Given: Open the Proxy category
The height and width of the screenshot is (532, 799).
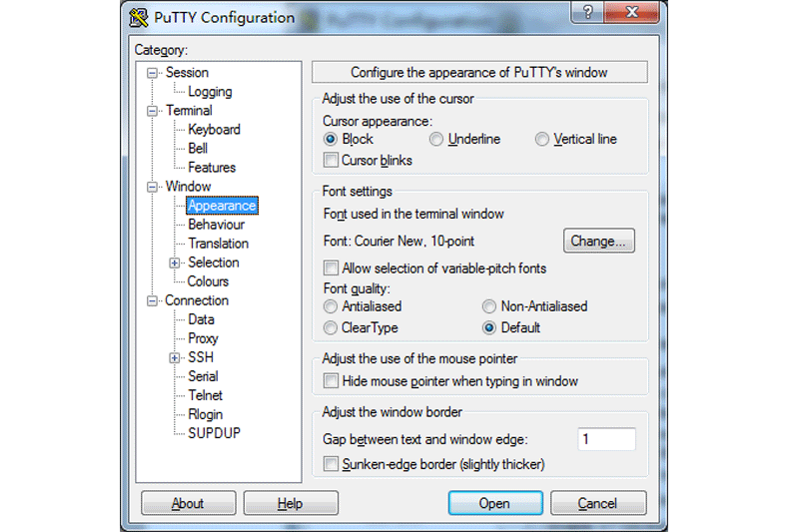Looking at the screenshot, I should point(203,338).
